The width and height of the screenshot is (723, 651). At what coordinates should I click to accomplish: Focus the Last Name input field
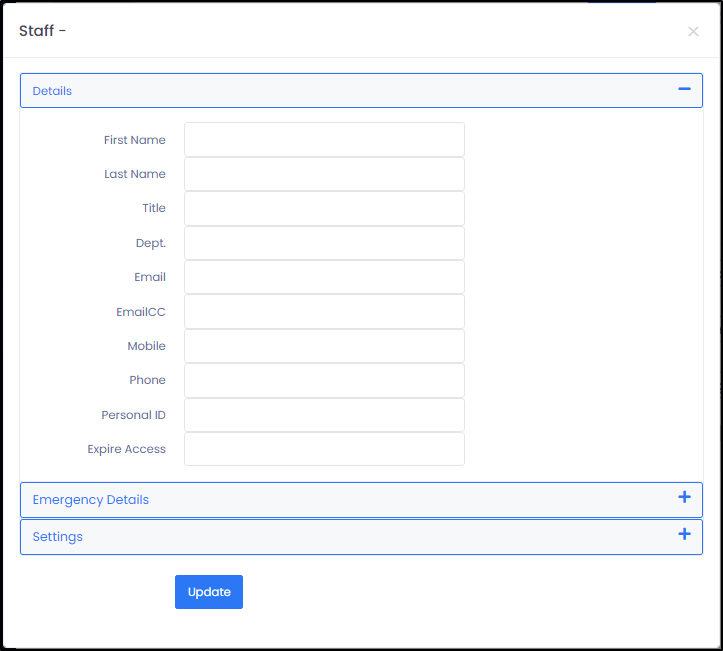click(x=324, y=174)
